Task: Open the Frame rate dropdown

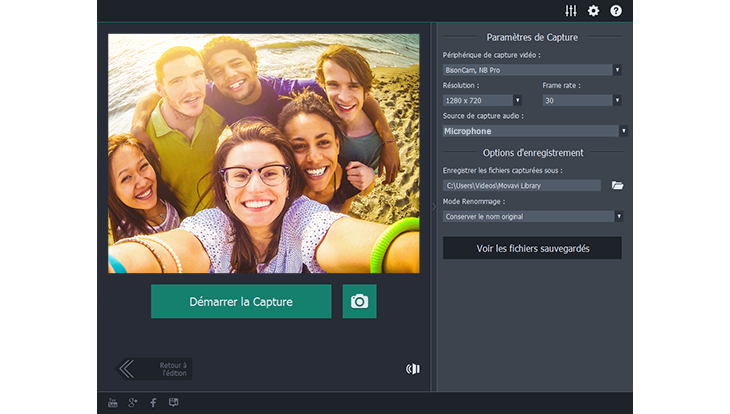Action: [582, 100]
